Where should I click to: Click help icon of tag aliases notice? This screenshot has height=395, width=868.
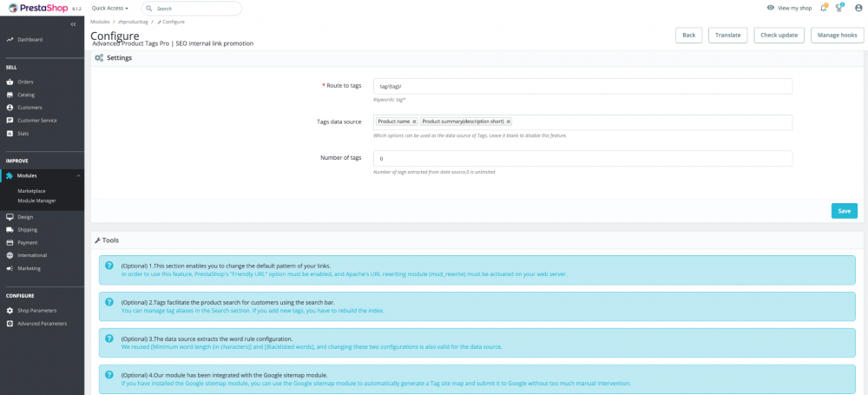coord(109,302)
